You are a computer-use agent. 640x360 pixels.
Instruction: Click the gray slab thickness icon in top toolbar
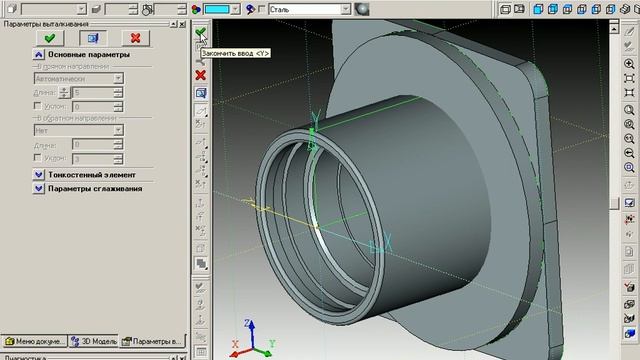(96, 9)
